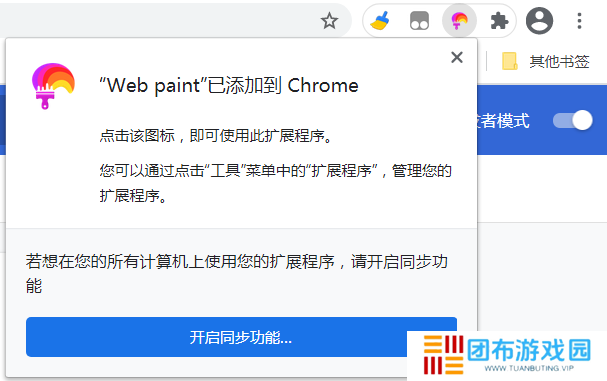Open the broom cleaner extension icon
607x381 pixels.
380,21
